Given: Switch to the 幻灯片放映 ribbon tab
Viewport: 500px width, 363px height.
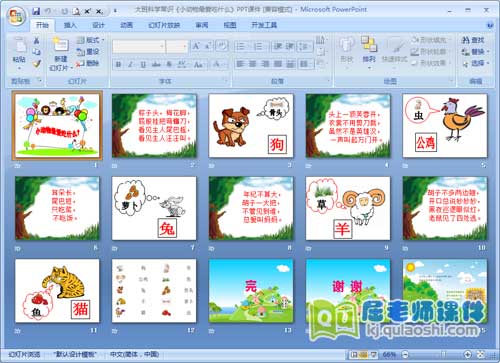Looking at the screenshot, I should 164,25.
